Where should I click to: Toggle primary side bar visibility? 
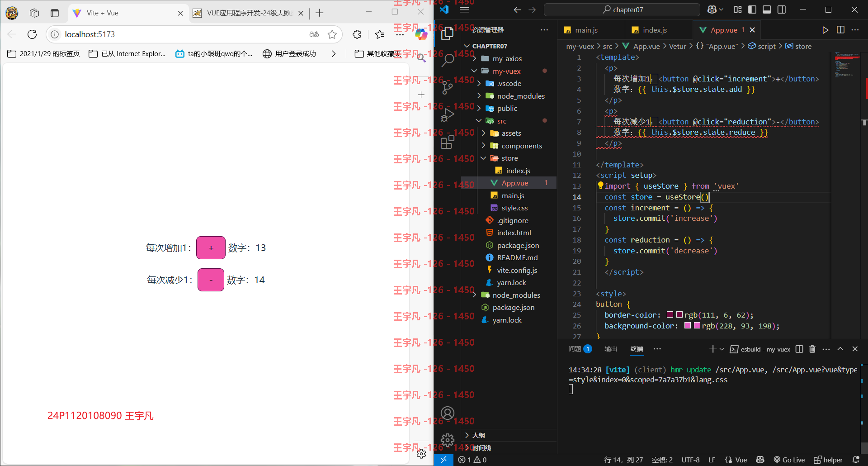point(752,10)
